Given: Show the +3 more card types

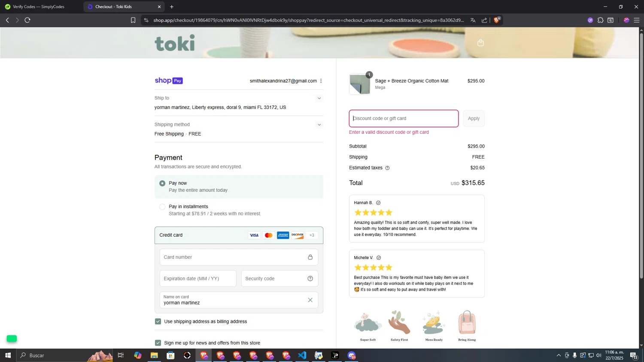Looking at the screenshot, I should coord(312,235).
